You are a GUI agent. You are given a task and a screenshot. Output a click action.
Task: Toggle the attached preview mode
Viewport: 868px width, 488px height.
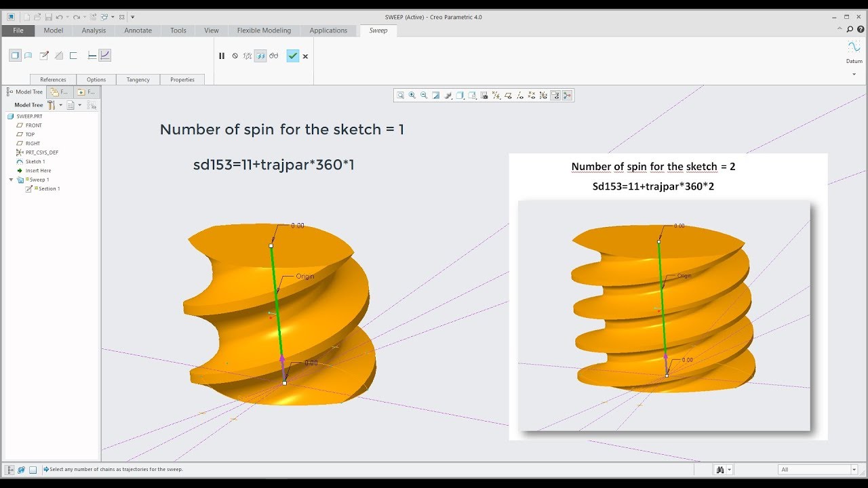(x=260, y=56)
